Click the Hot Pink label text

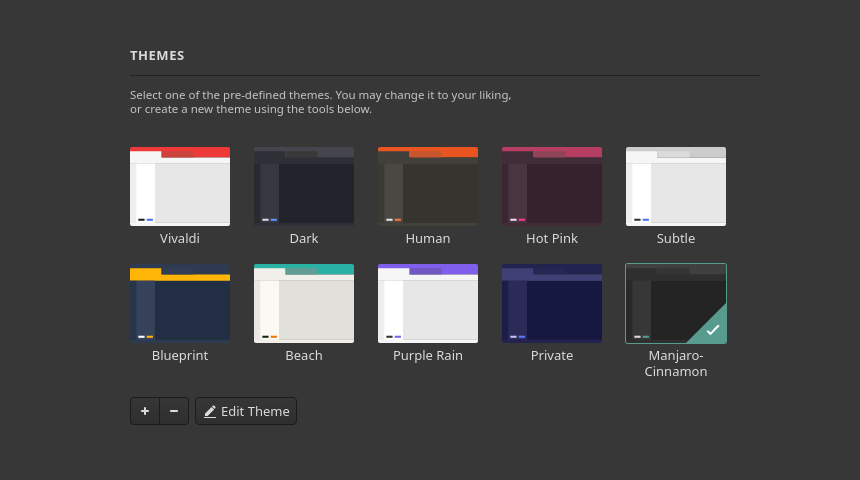click(552, 239)
